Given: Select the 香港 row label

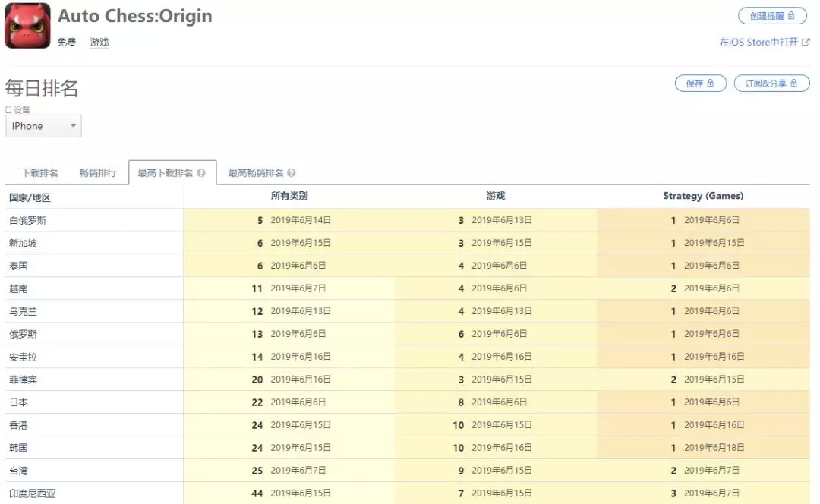Looking at the screenshot, I should 18,425.
